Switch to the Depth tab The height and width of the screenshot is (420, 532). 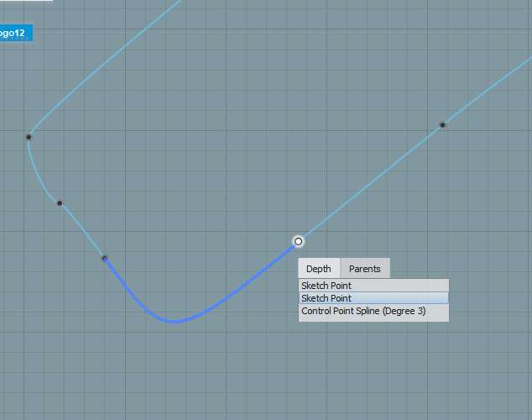[x=319, y=269]
